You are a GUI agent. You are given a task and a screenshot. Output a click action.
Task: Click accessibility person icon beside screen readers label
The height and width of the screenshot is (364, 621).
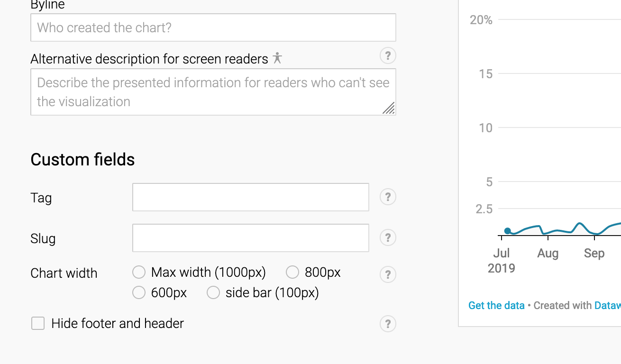click(x=277, y=58)
